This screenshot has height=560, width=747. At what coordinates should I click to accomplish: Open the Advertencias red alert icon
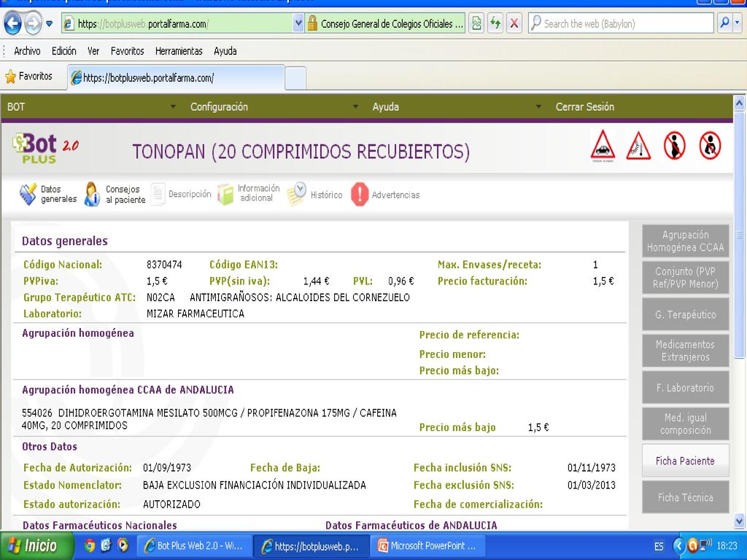[360, 194]
